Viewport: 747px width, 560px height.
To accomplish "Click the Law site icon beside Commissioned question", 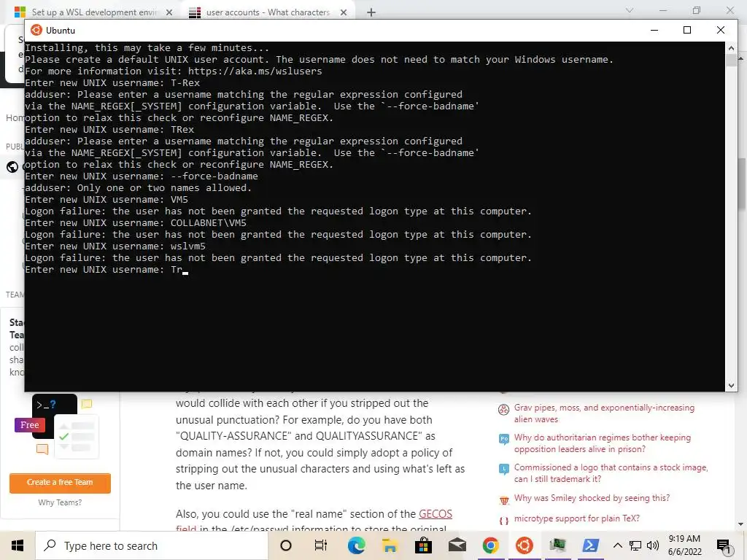I will pos(503,469).
